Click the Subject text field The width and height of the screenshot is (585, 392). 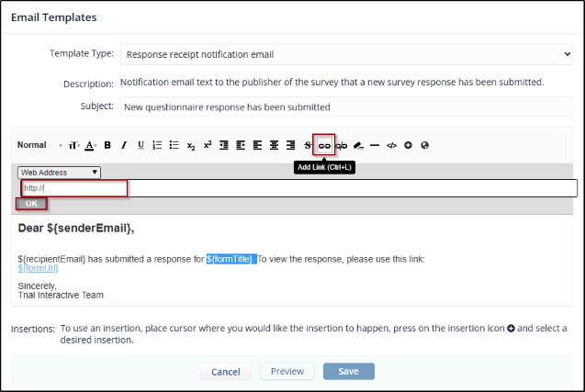[347, 106]
